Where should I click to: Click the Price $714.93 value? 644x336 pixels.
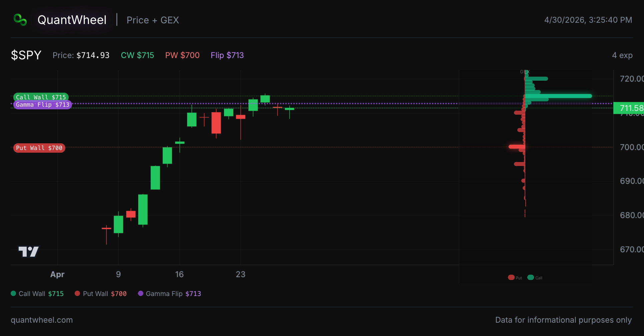[x=93, y=55]
